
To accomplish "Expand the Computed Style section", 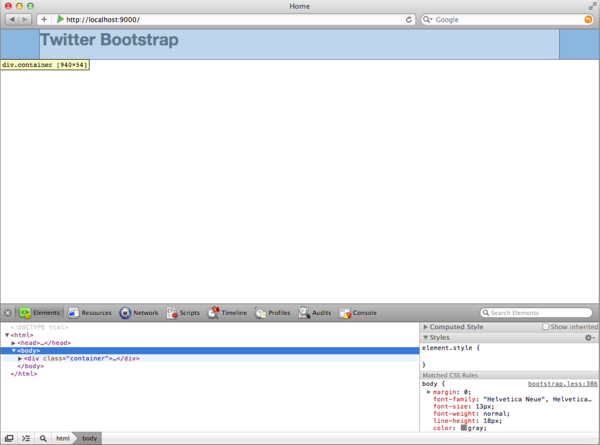I will point(425,327).
